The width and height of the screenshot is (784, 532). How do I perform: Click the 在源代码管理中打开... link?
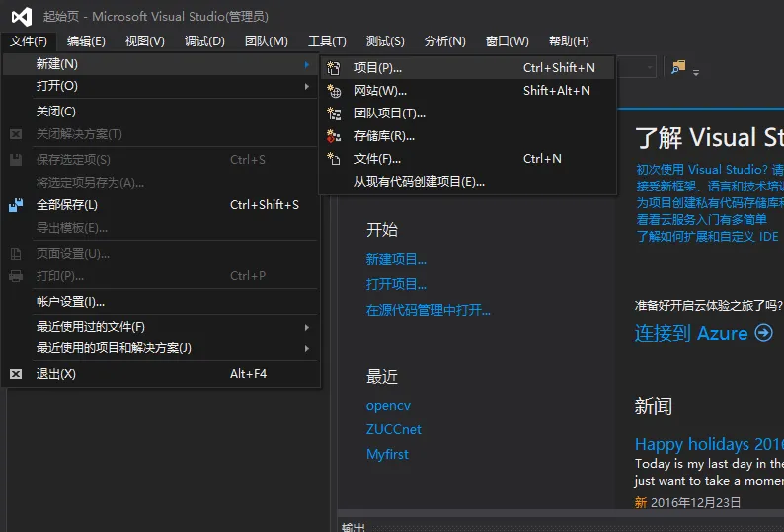point(428,310)
